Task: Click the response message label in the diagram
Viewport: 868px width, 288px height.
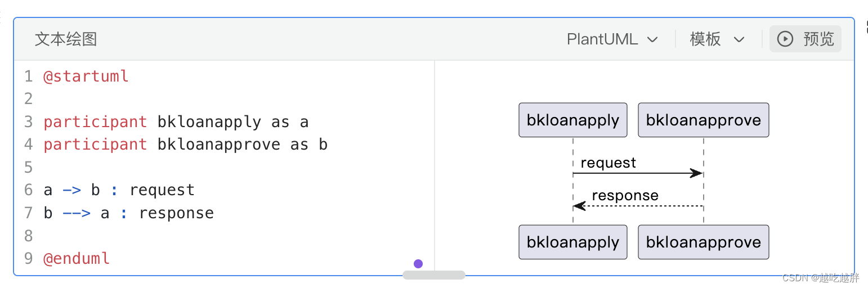Action: [625, 196]
